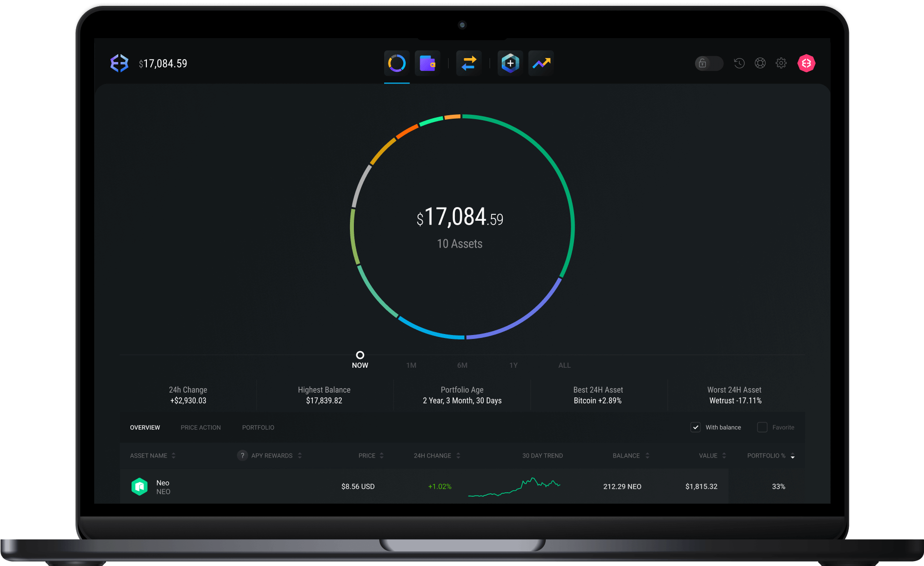Open the Portfolio ring icon tab
The height and width of the screenshot is (566, 924).
point(397,63)
